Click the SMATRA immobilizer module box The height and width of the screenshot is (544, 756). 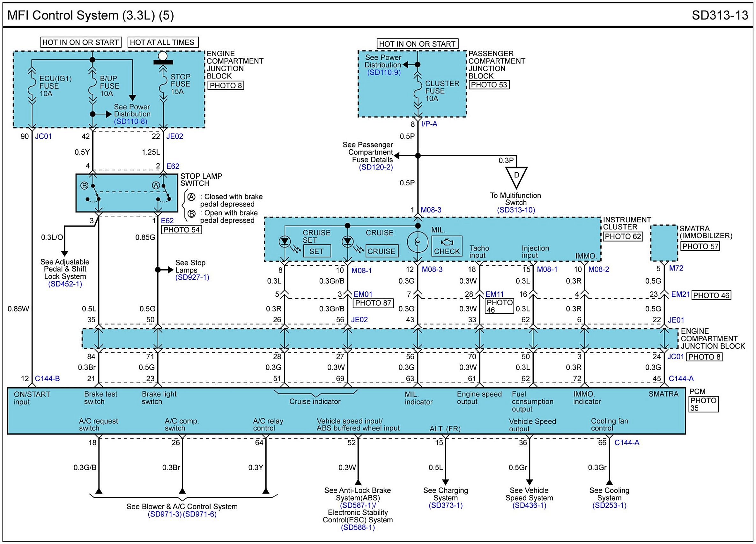coord(664,243)
